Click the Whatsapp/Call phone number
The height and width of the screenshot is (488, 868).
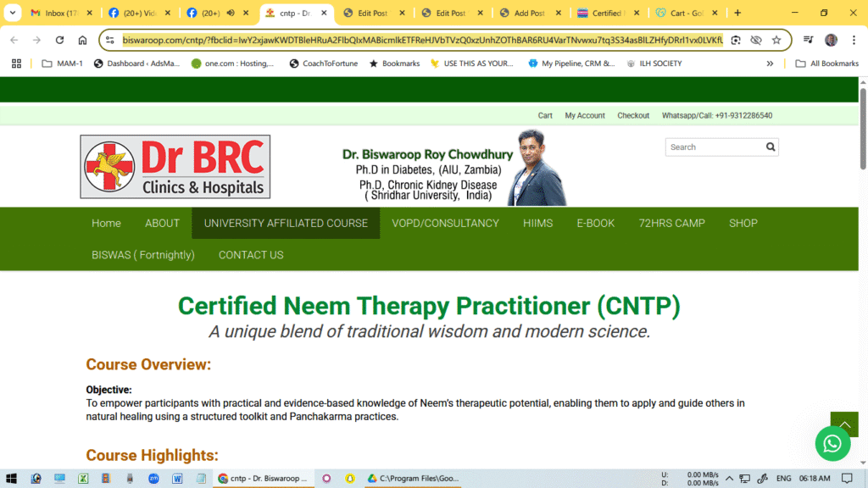(717, 115)
